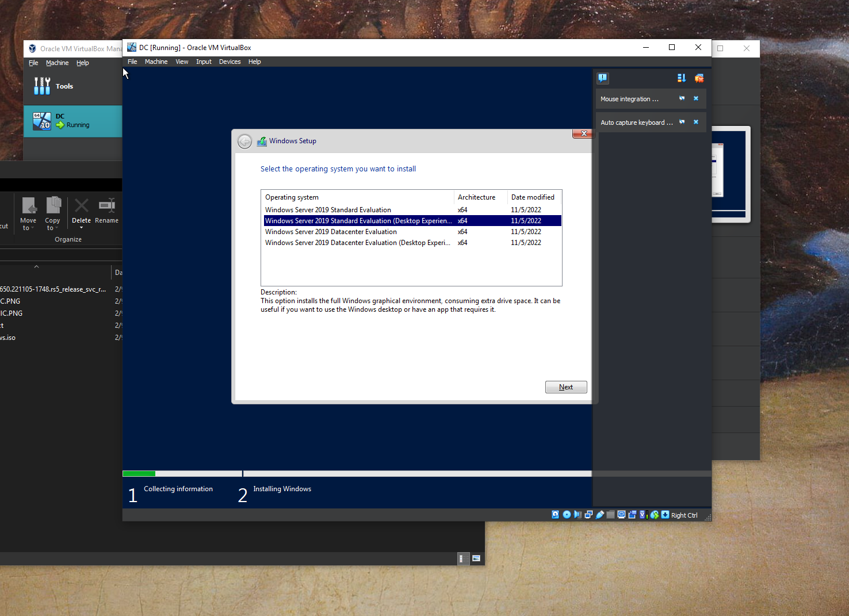Image resolution: width=849 pixels, height=616 pixels.
Task: Open Machine menu in VirtualBox Manager window
Action: 57,63
